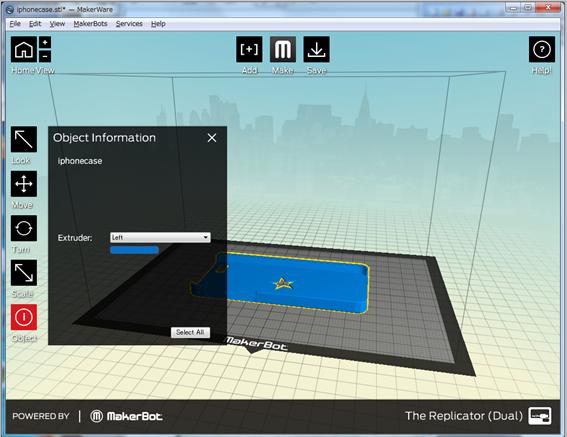Open the Edit menu
Viewport: 567px width, 437px height.
coord(35,24)
